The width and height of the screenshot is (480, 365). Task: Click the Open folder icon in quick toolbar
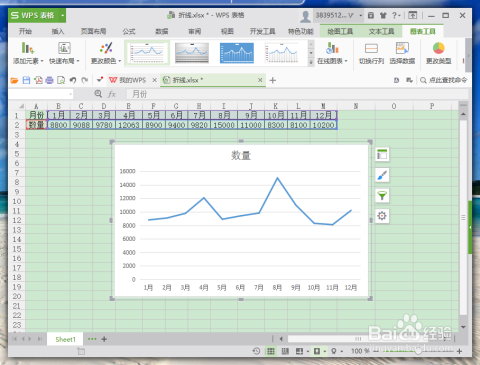(14, 80)
